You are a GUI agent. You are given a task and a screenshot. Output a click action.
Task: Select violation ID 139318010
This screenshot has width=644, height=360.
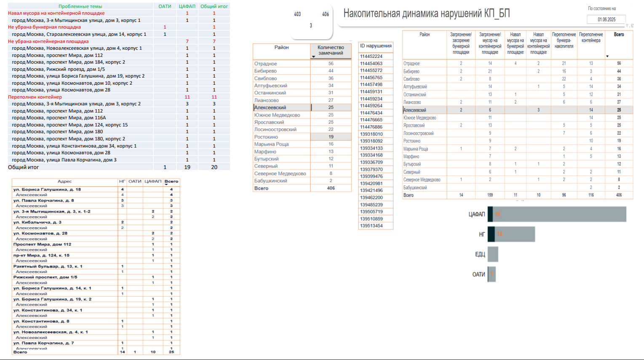tap(371, 134)
